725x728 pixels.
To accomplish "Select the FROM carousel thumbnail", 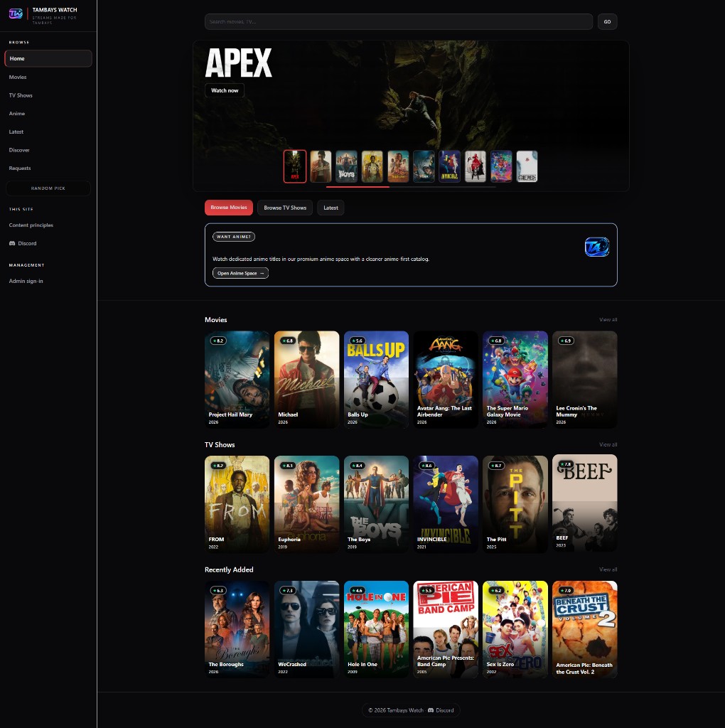I will [372, 166].
